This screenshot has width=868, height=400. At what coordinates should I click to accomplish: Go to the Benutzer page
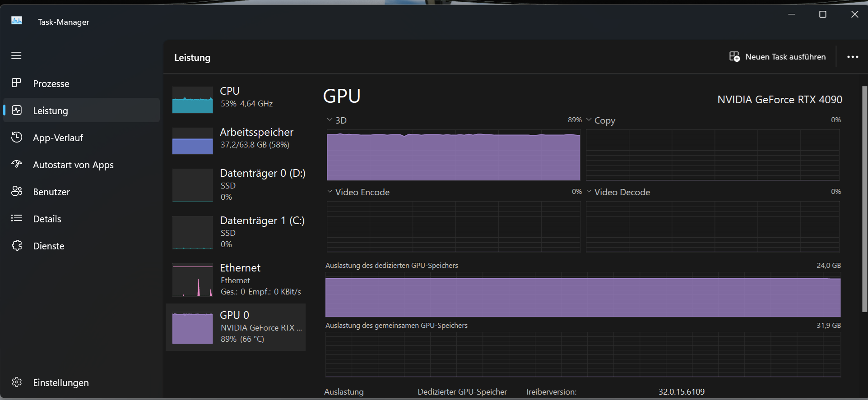click(x=82, y=192)
